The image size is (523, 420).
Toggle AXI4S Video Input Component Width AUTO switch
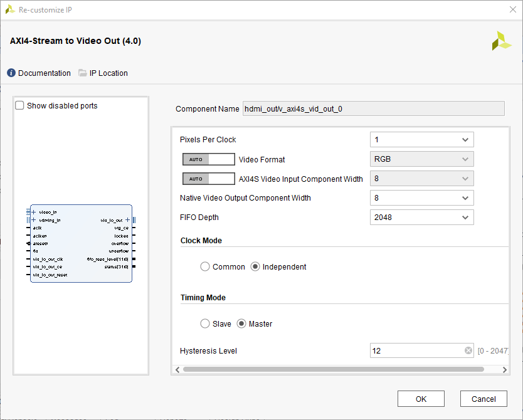click(x=208, y=179)
